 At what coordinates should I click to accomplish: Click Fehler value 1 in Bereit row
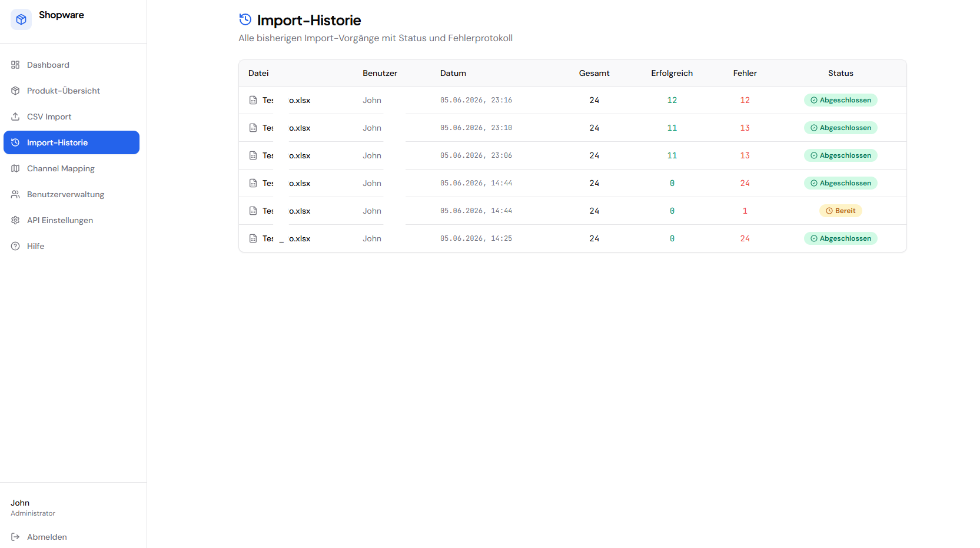point(745,211)
